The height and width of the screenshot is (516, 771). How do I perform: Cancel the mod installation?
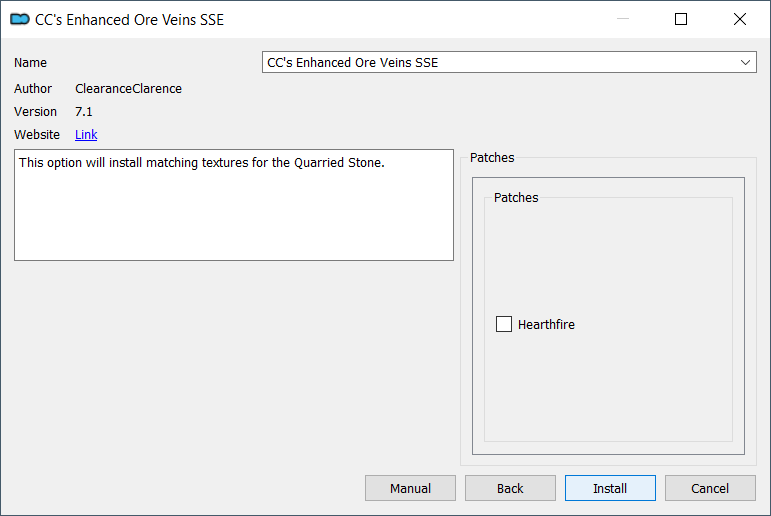[710, 488]
